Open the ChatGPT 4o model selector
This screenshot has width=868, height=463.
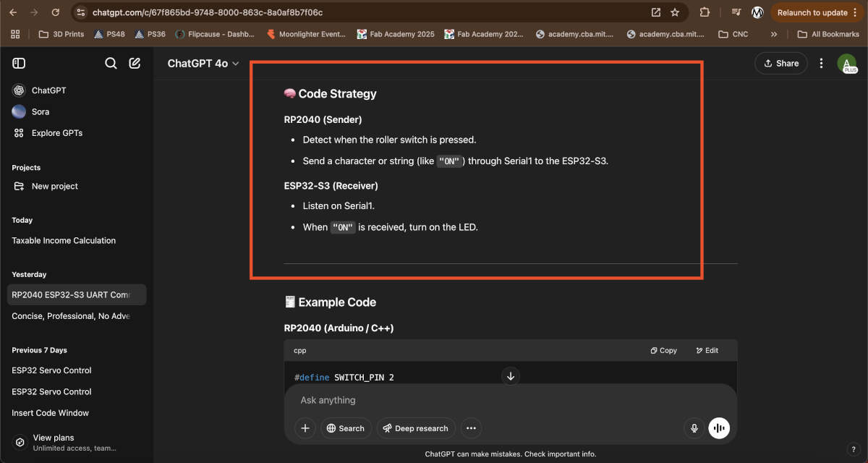click(203, 64)
